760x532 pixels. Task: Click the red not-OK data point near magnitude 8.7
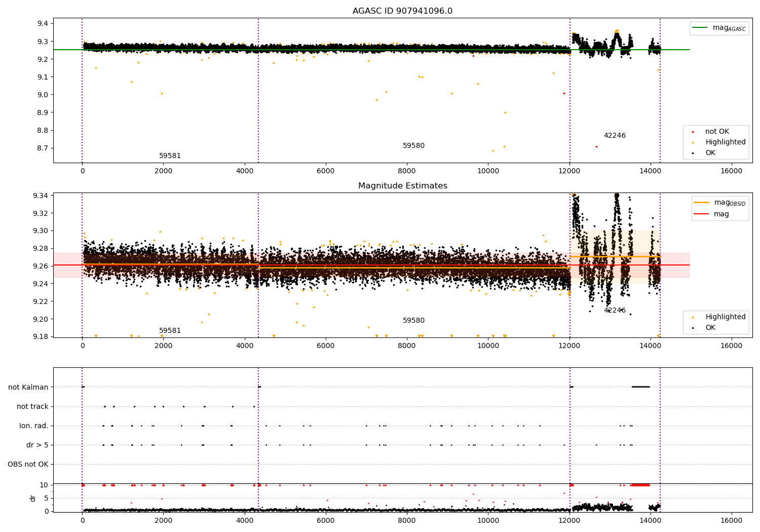(x=596, y=146)
